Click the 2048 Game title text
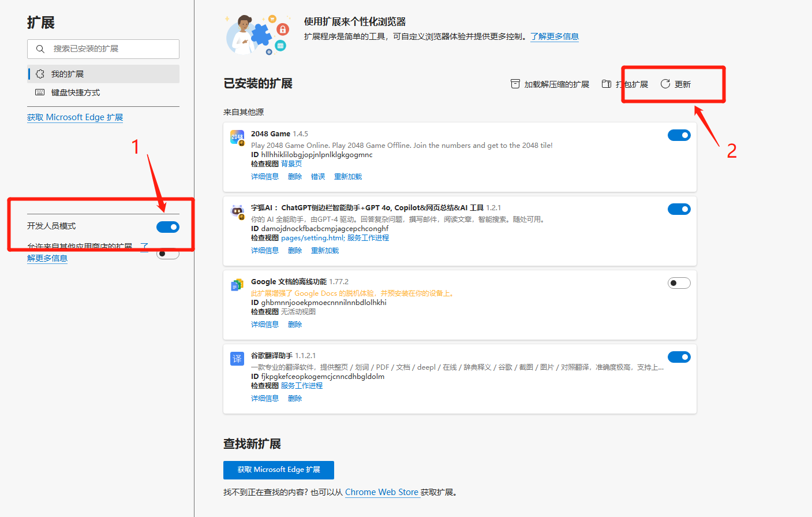Screen dimensions: 812x517 pos(271,134)
